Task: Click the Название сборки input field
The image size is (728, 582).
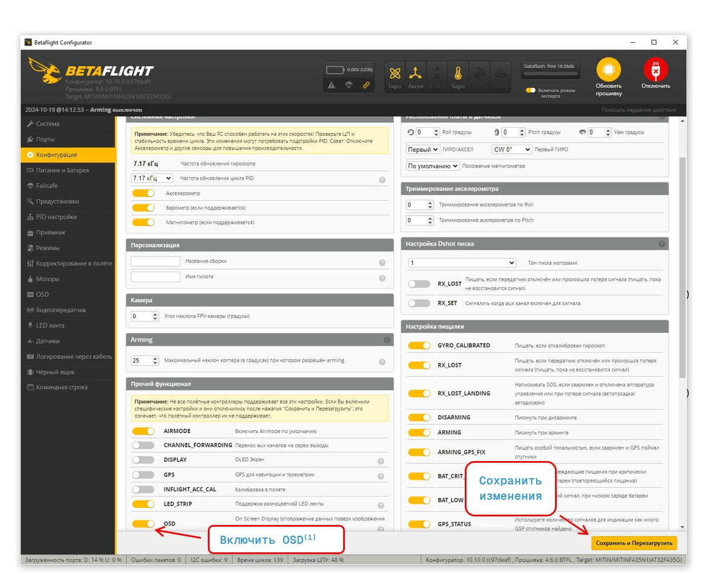Action: pos(155,261)
